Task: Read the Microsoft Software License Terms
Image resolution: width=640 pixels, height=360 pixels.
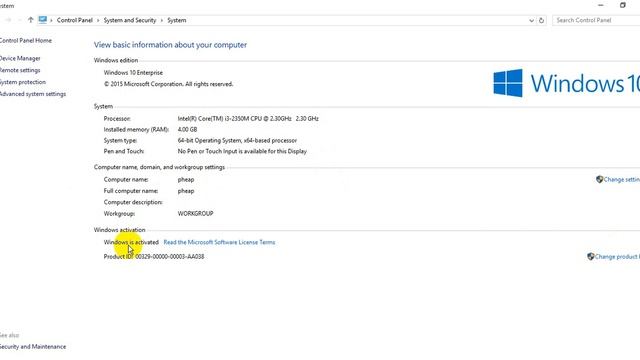Action: tap(219, 242)
